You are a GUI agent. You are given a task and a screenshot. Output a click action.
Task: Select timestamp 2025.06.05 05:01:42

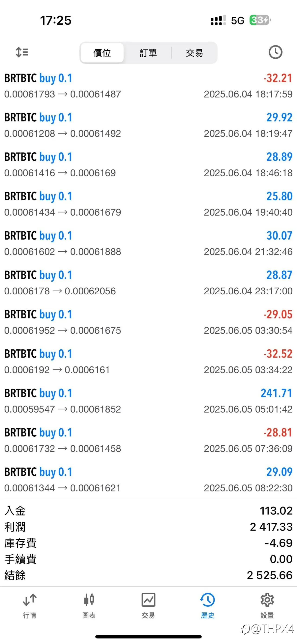pyautogui.click(x=248, y=409)
